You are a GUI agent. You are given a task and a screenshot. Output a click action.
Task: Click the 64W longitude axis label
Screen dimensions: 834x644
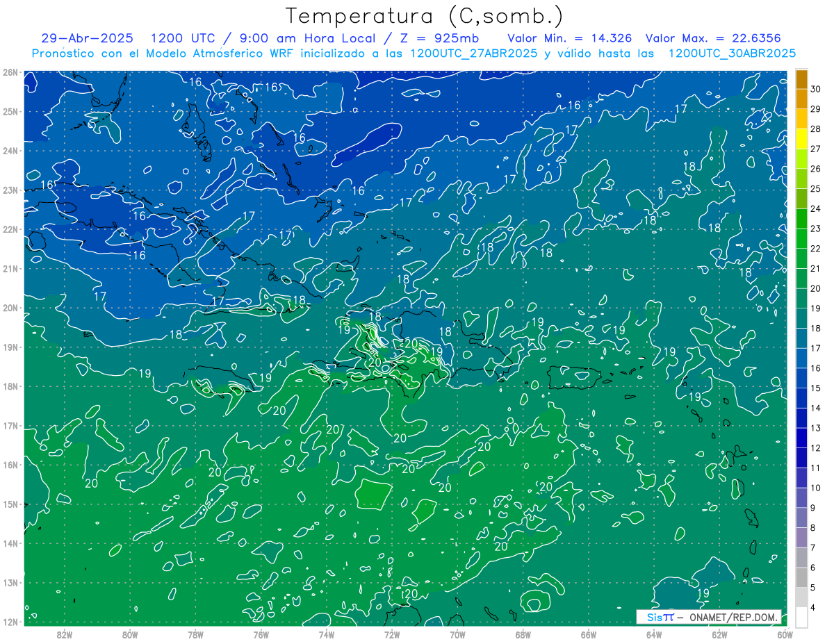click(654, 635)
